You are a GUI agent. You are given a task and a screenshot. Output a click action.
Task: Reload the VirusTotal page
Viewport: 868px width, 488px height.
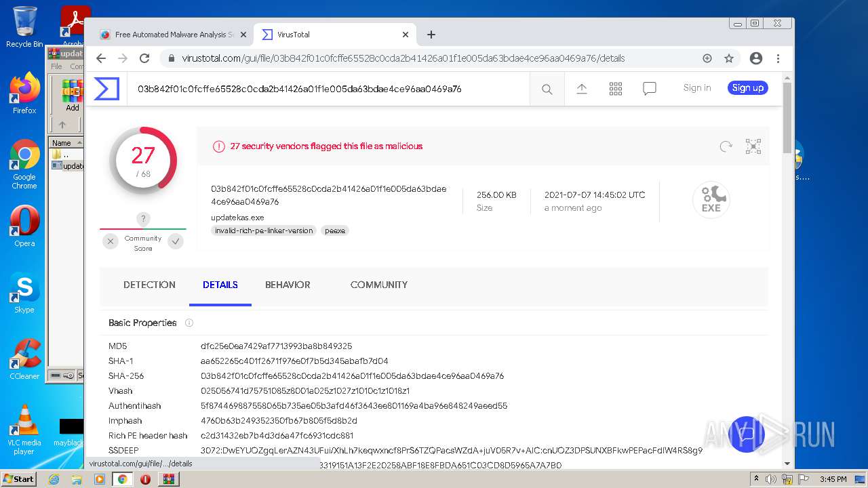(x=144, y=58)
